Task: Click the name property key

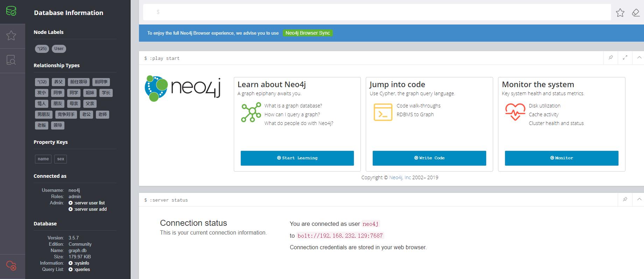Action: coord(43,159)
